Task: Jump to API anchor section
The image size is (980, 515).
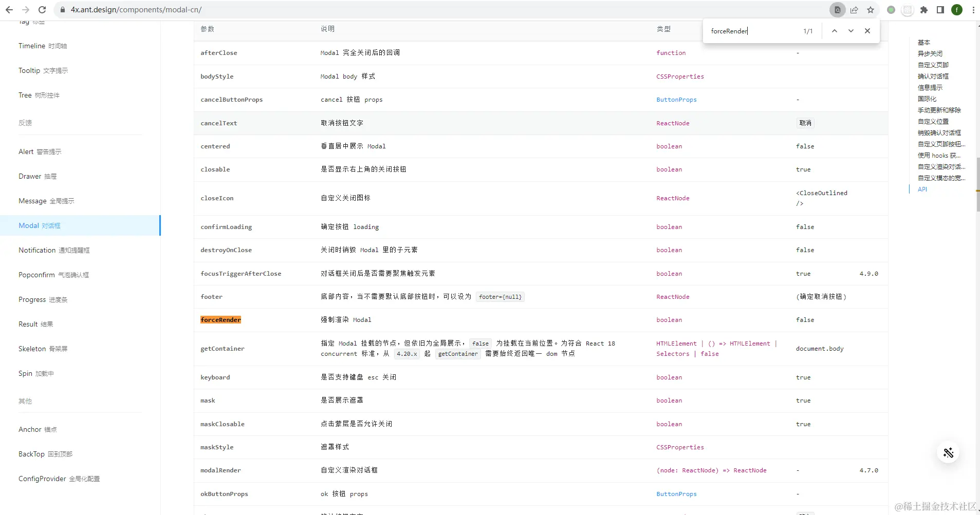Action: (922, 189)
